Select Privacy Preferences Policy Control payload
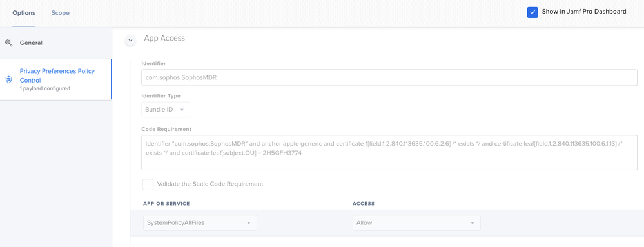Viewport: 644px width, 247px height. click(x=55, y=79)
